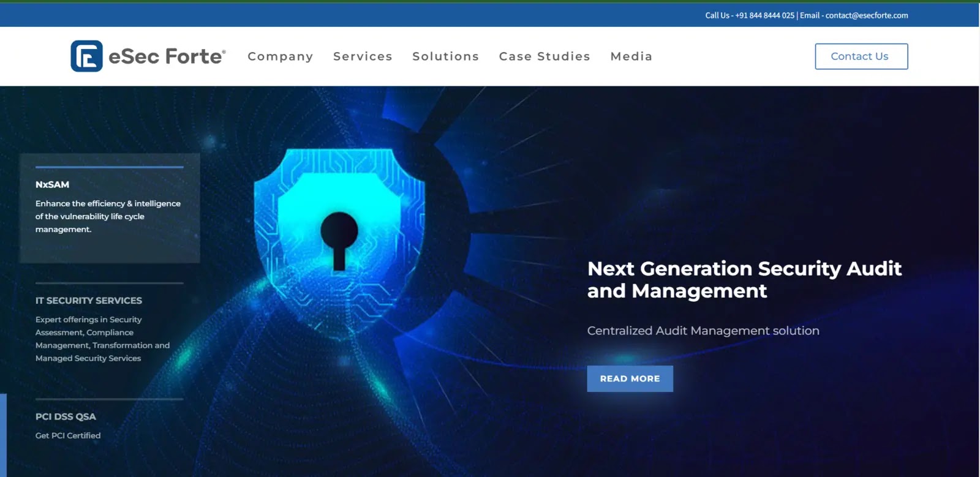
Task: Click the Expert offerings in Security description
Action: (x=102, y=339)
